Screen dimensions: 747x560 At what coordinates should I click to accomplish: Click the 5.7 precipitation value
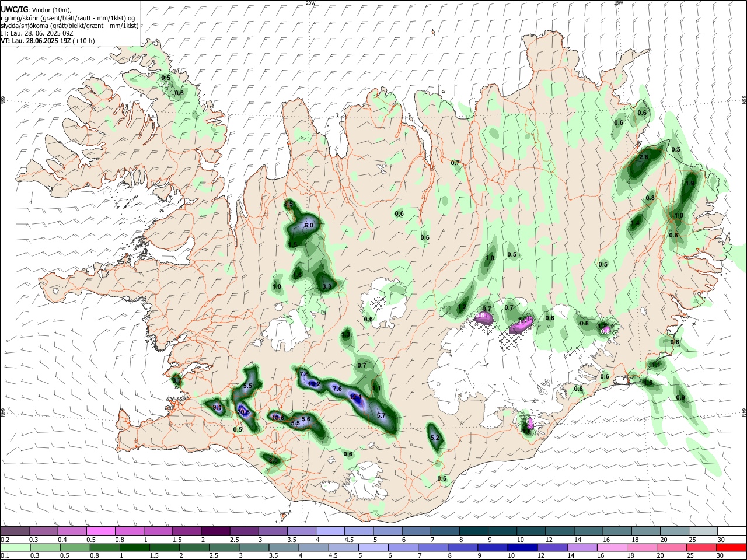381,415
